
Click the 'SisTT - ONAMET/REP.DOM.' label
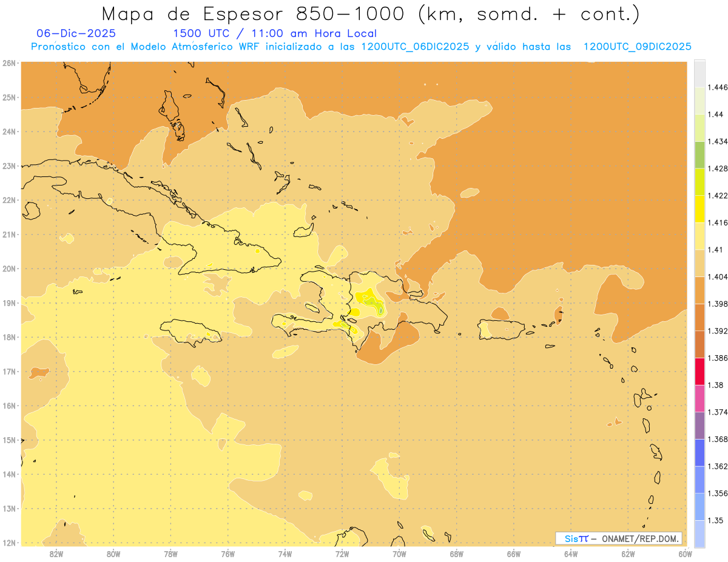click(x=618, y=538)
